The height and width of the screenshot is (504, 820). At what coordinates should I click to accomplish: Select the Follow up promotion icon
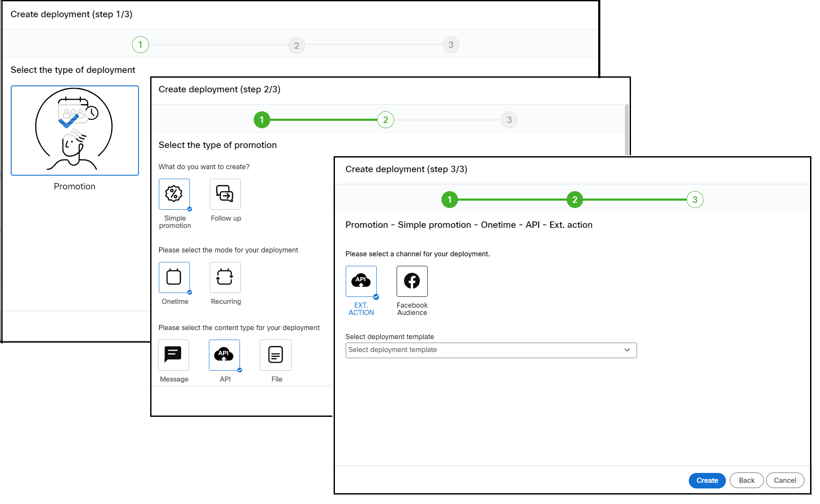point(225,194)
